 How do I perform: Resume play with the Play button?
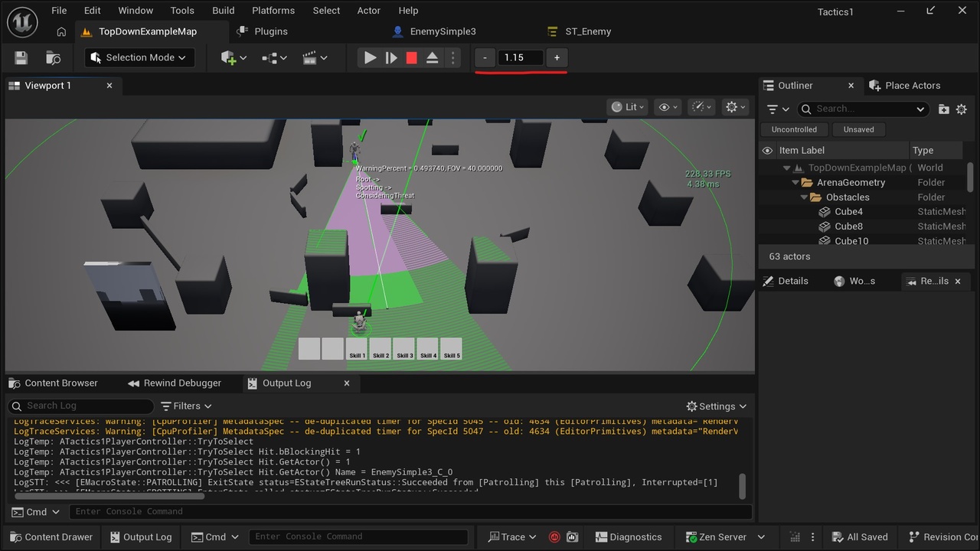click(370, 57)
